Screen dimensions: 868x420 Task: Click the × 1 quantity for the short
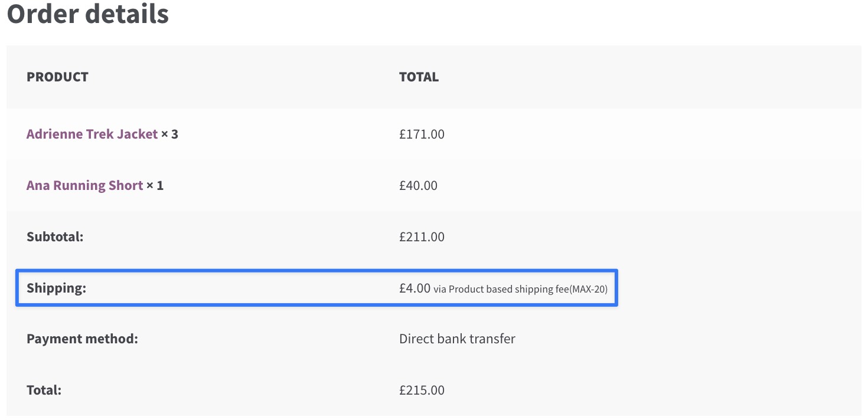click(x=155, y=186)
